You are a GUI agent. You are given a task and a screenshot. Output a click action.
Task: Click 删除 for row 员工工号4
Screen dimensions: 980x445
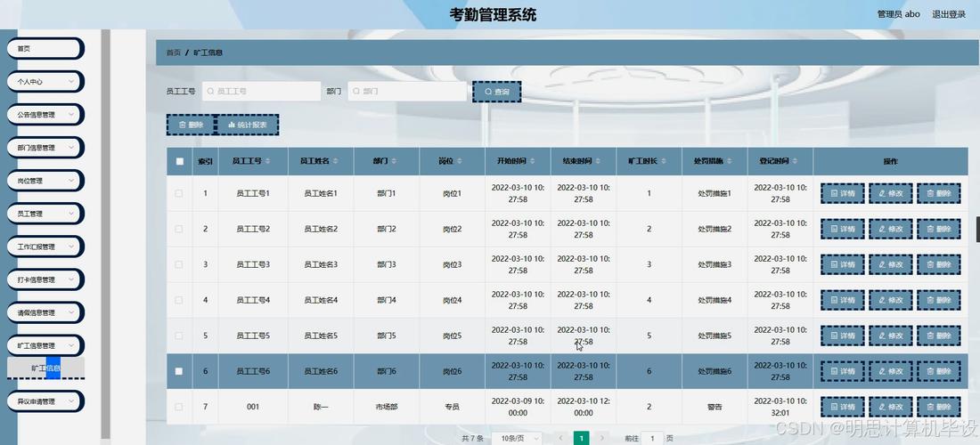pyautogui.click(x=939, y=300)
